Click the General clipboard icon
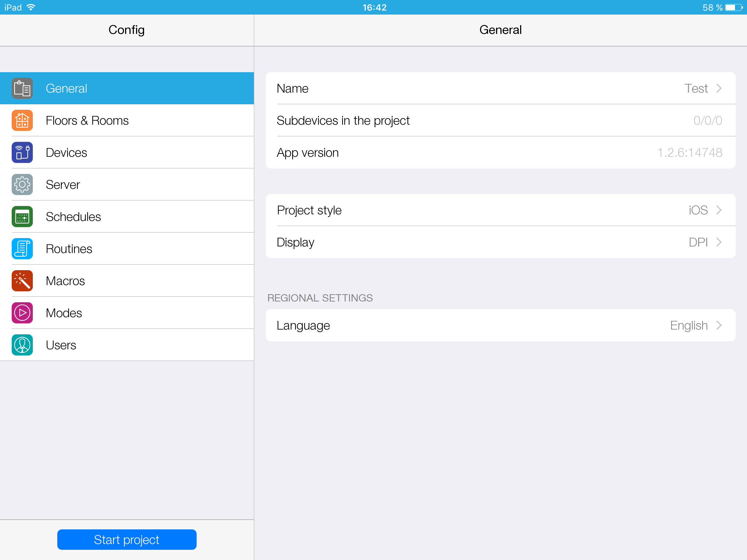Image resolution: width=747 pixels, height=560 pixels. click(22, 88)
